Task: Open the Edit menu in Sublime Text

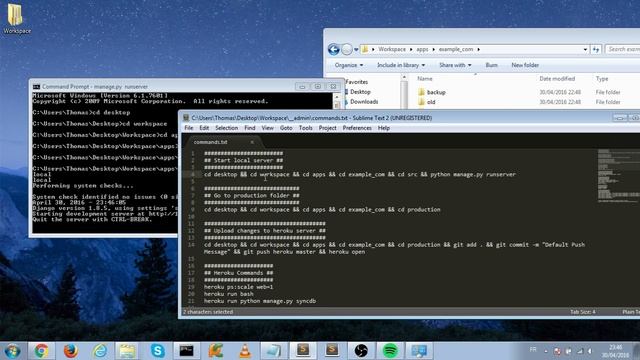Action: click(x=204, y=128)
